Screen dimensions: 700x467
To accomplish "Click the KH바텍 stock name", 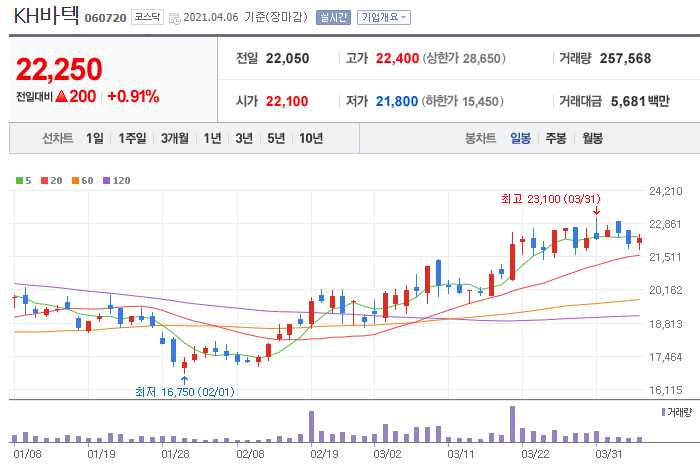I will [46, 16].
